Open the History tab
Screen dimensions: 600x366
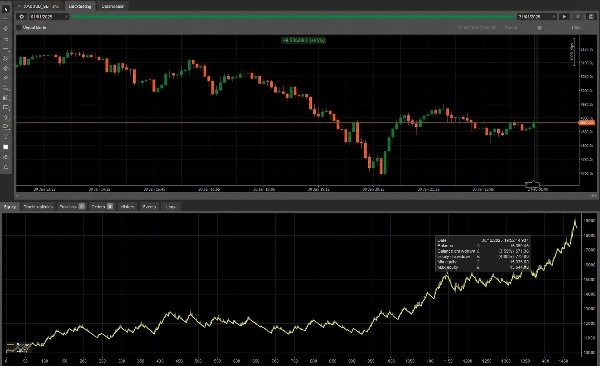point(127,206)
